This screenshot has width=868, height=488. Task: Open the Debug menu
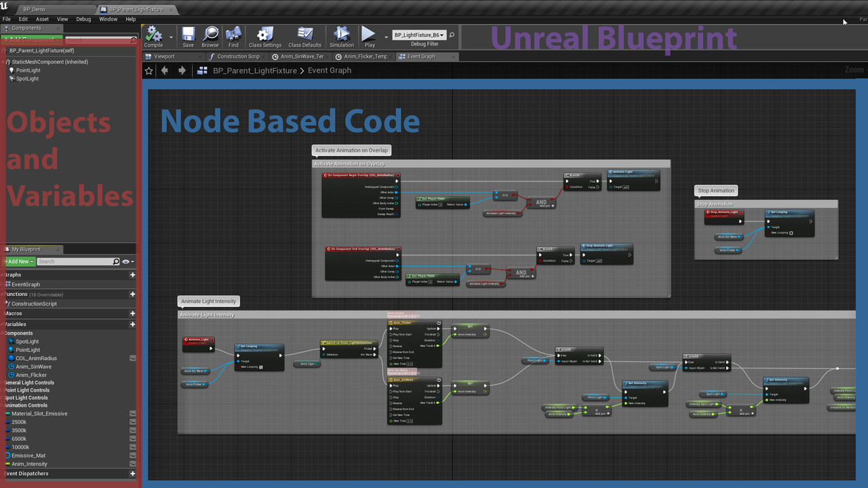[x=83, y=19]
